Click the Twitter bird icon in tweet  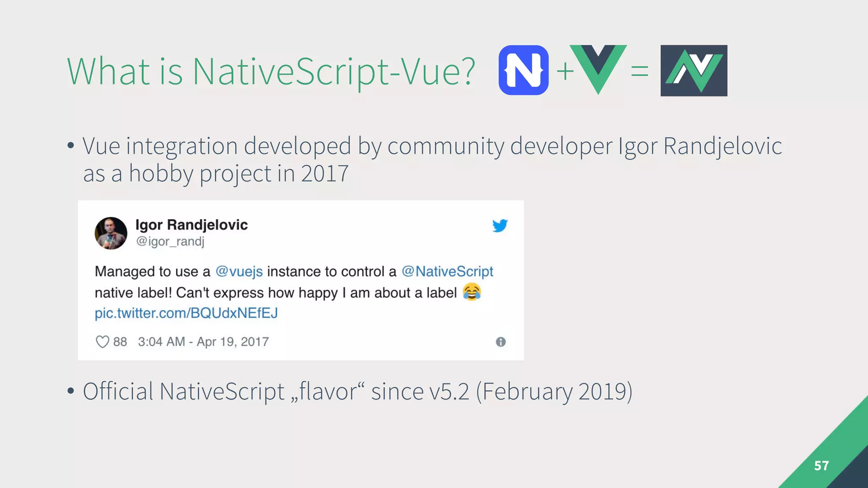[500, 226]
